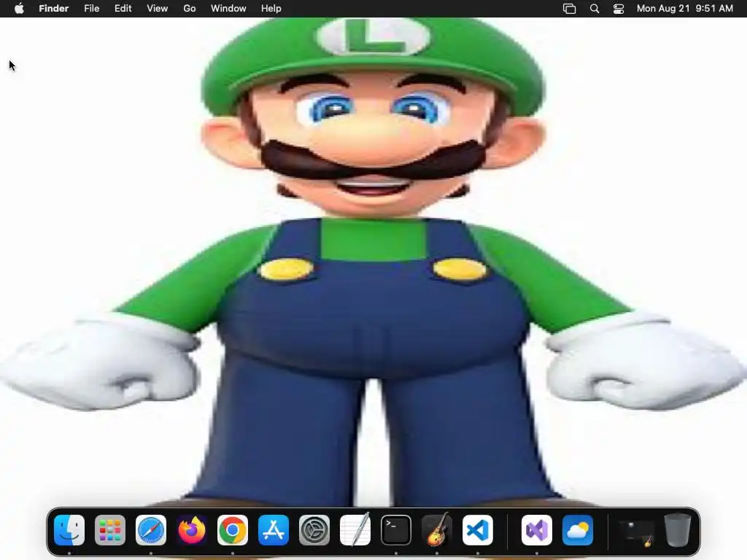Image resolution: width=747 pixels, height=560 pixels.
Task: Launch GarageBand from the Dock
Action: [437, 530]
